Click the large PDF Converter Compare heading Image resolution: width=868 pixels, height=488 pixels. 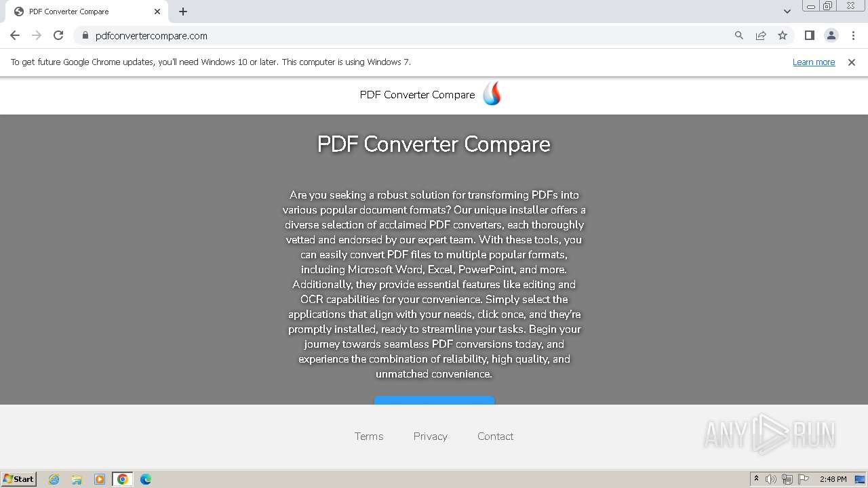(x=434, y=144)
